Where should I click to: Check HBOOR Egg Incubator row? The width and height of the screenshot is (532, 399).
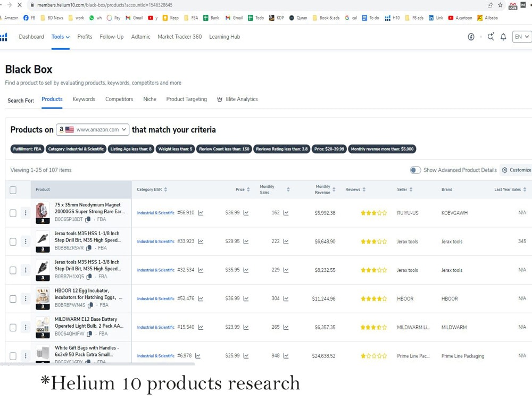pyautogui.click(x=13, y=299)
